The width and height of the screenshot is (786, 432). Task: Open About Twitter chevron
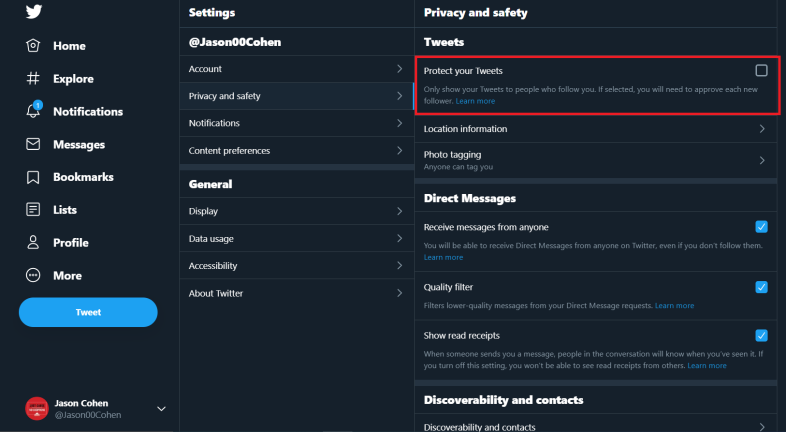[x=400, y=293]
